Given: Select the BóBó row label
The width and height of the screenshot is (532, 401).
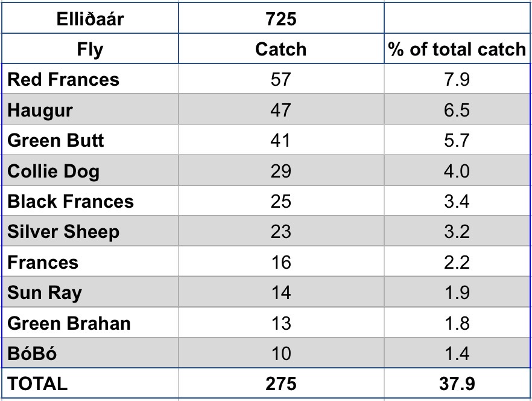Looking at the screenshot, I should pyautogui.click(x=32, y=353).
